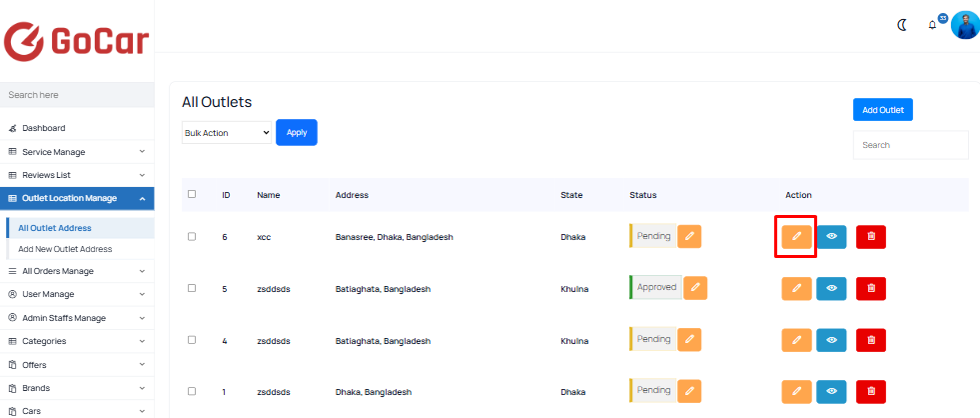Expand Categories menu
980x418 pixels.
pyautogui.click(x=77, y=341)
